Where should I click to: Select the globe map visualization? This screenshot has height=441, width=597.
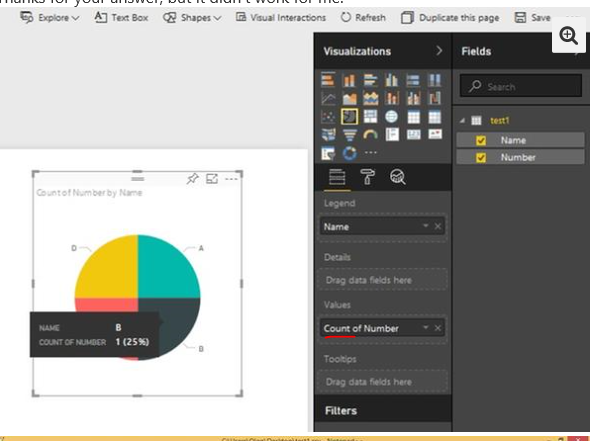(x=391, y=117)
